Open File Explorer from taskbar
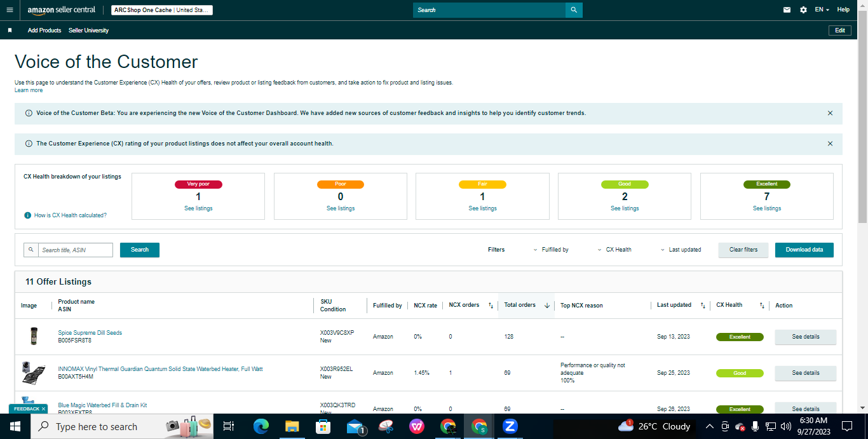 (x=292, y=426)
